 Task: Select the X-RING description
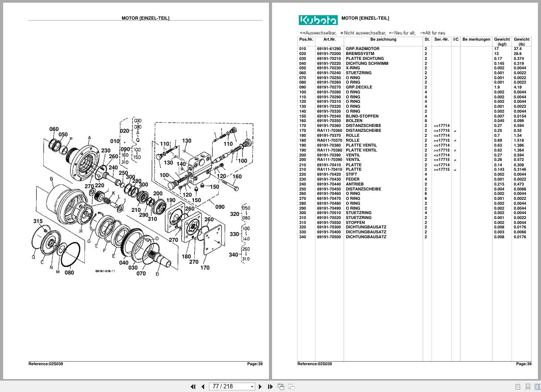352,68
